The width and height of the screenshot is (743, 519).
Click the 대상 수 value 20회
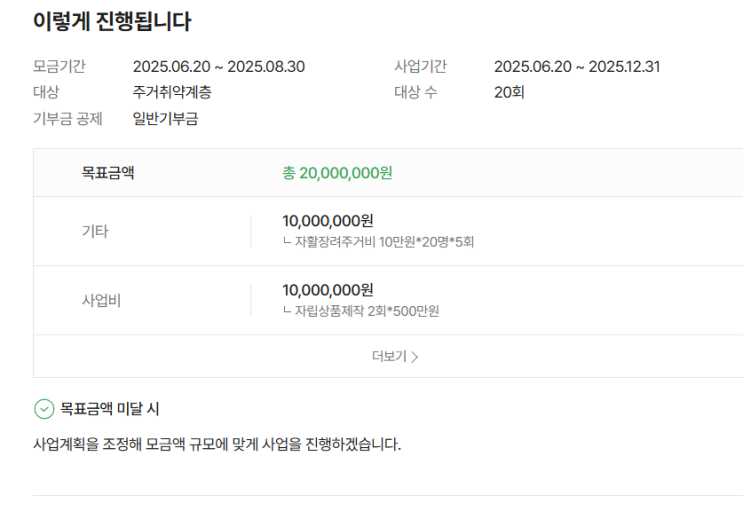pyautogui.click(x=509, y=92)
